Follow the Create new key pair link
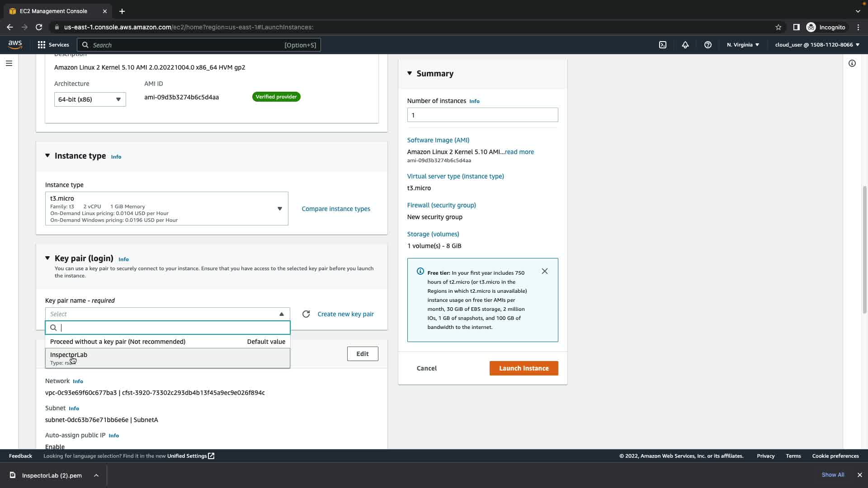The width and height of the screenshot is (868, 488). coord(345,314)
